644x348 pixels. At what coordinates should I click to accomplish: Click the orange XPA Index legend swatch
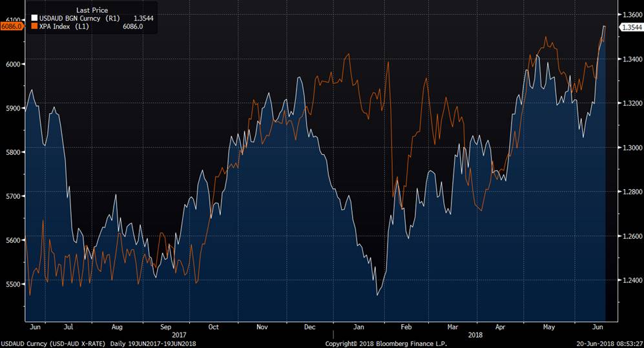click(33, 27)
